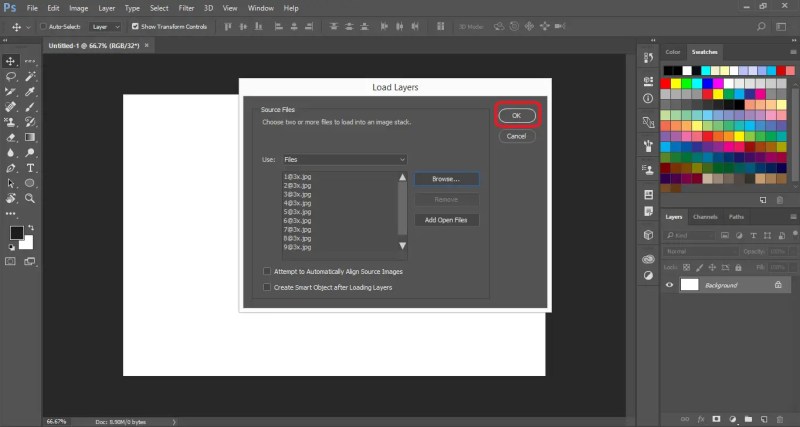Select the Magic Wand tool
800x427 pixels.
click(x=30, y=77)
